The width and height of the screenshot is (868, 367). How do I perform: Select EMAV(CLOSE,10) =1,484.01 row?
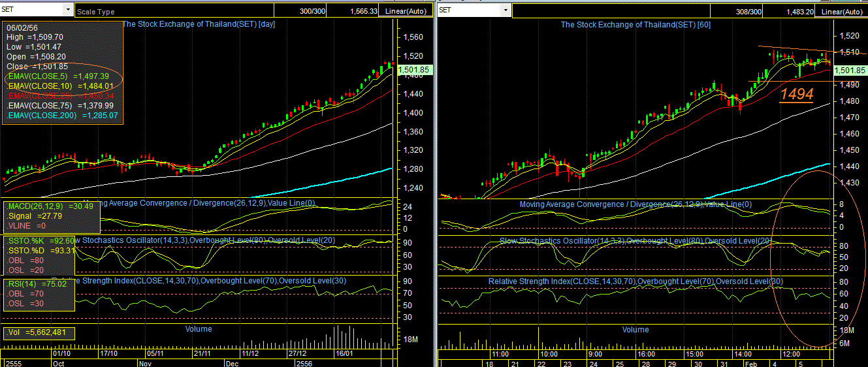(61, 86)
